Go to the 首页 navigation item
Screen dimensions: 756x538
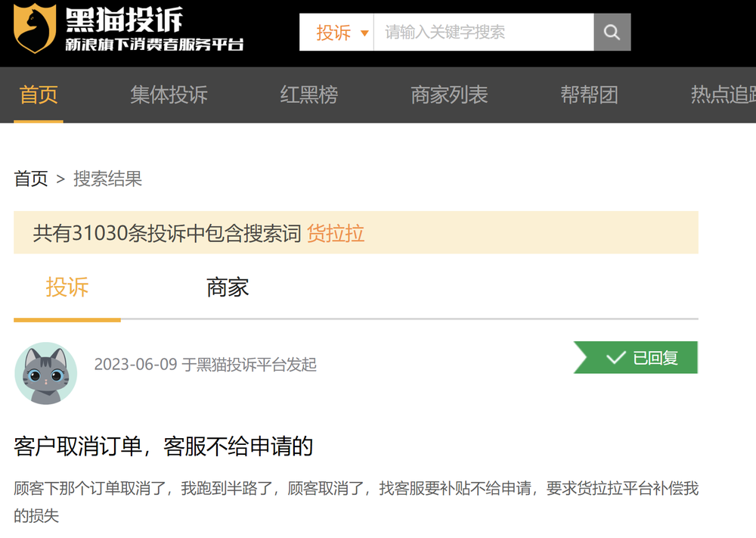39,95
